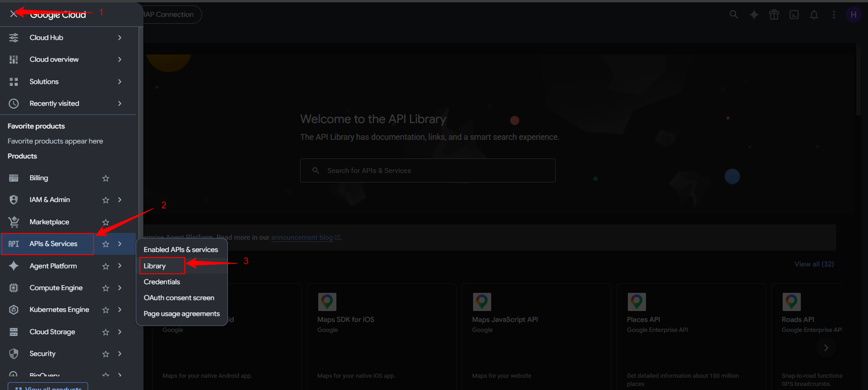Pin Cloud Storage with its star
The image size is (868, 390).
tap(106, 332)
